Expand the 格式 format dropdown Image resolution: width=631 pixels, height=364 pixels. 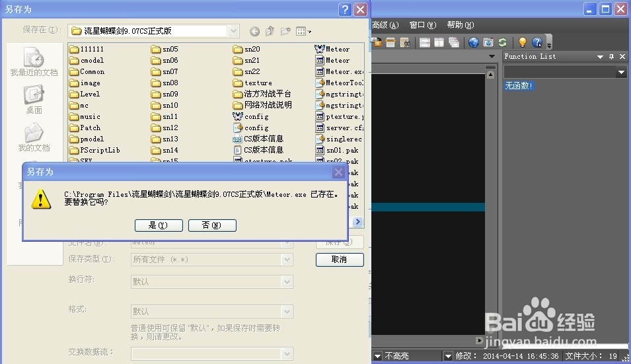click(287, 312)
